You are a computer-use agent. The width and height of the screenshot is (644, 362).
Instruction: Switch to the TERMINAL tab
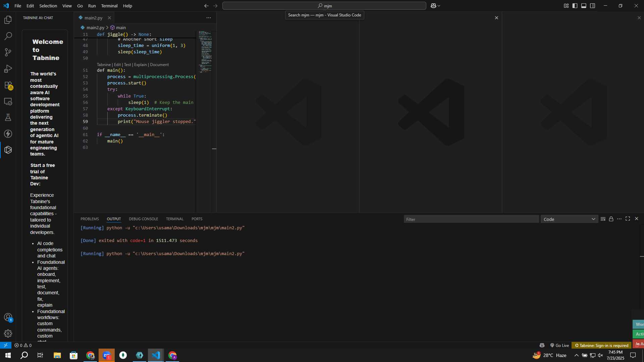click(x=175, y=219)
